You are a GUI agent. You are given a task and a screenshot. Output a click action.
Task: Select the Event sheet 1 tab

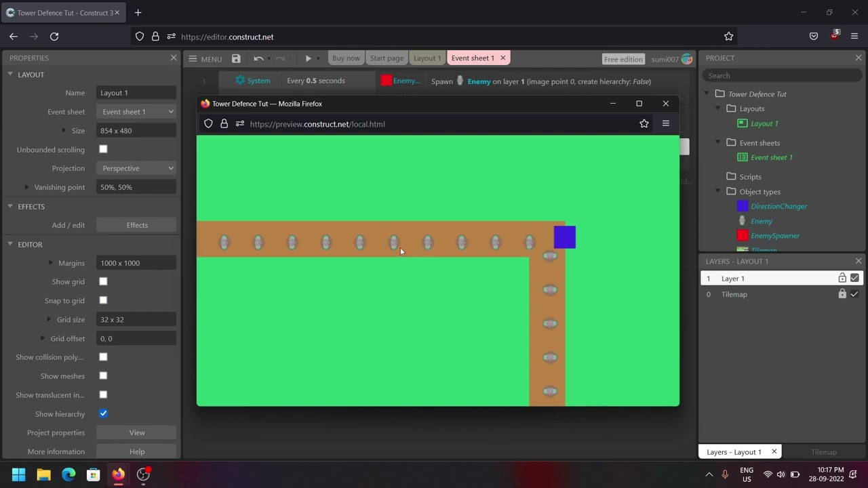tap(473, 58)
